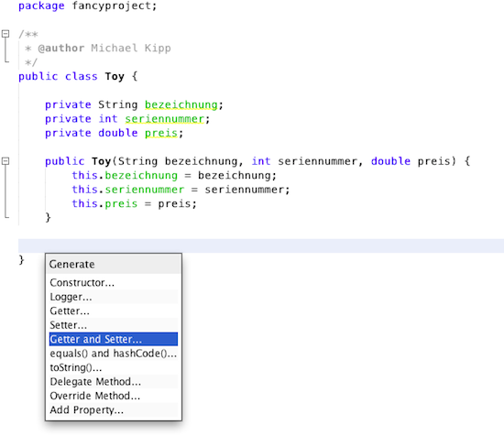Click this.preis assignment in constructor
Screen dimensions: 504x436
click(134, 203)
